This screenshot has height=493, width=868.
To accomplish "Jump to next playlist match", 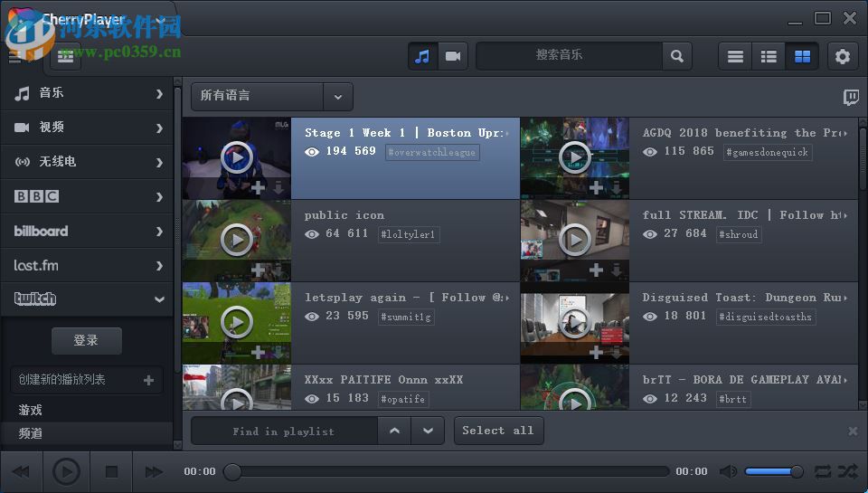I will point(428,431).
